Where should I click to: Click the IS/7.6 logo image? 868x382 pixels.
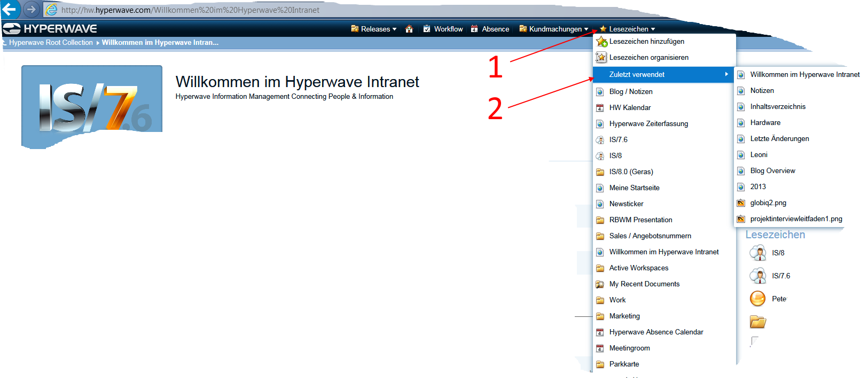pos(92,106)
